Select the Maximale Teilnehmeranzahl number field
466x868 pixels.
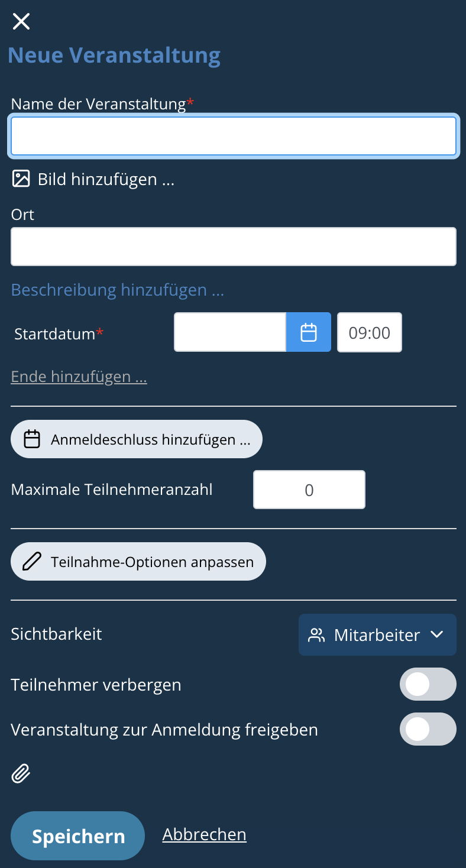click(309, 490)
